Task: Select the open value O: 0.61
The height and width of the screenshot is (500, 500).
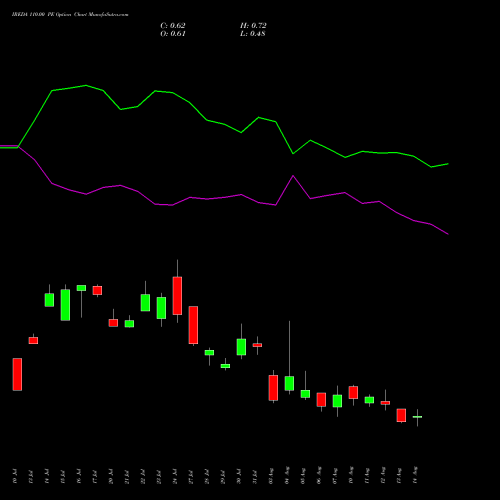Action: point(173,34)
